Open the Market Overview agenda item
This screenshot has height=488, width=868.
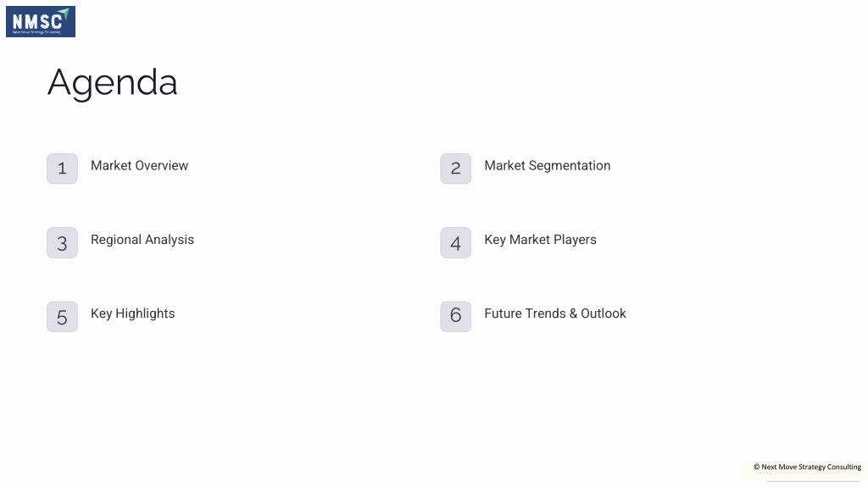pos(140,165)
